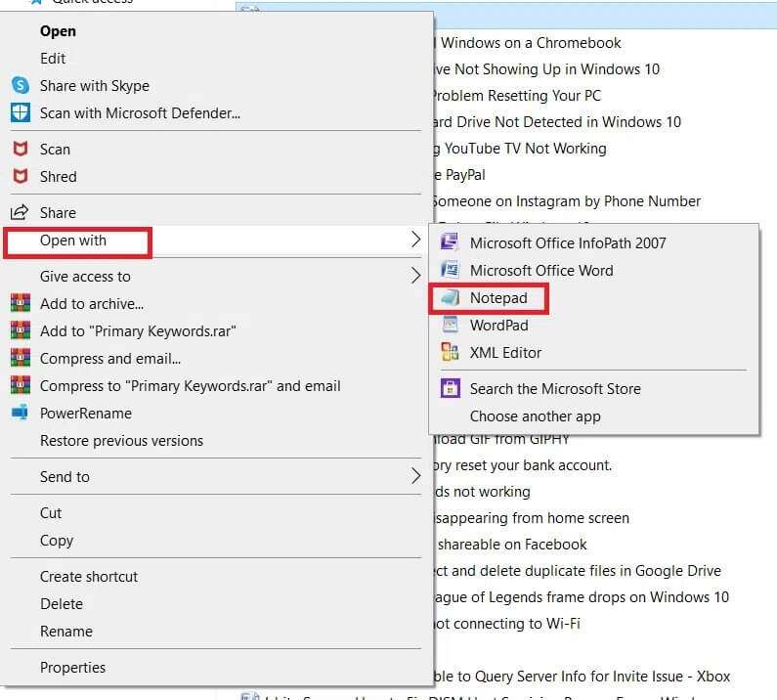Click the WinRAR icon beside Compress and email...

(21, 358)
